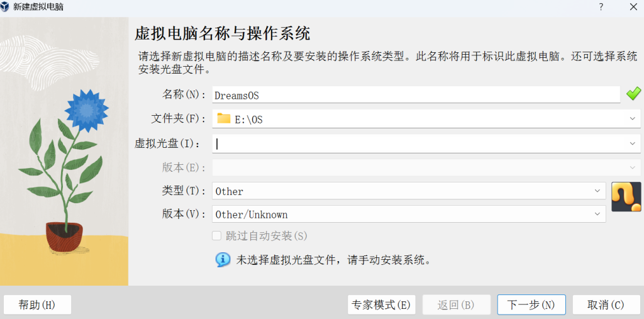Click the 返回(B) button

[456, 305]
